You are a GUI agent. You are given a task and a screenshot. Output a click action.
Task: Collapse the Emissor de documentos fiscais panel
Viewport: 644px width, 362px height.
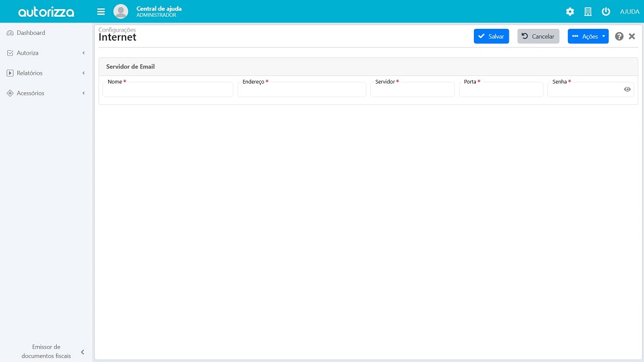pyautogui.click(x=82, y=352)
